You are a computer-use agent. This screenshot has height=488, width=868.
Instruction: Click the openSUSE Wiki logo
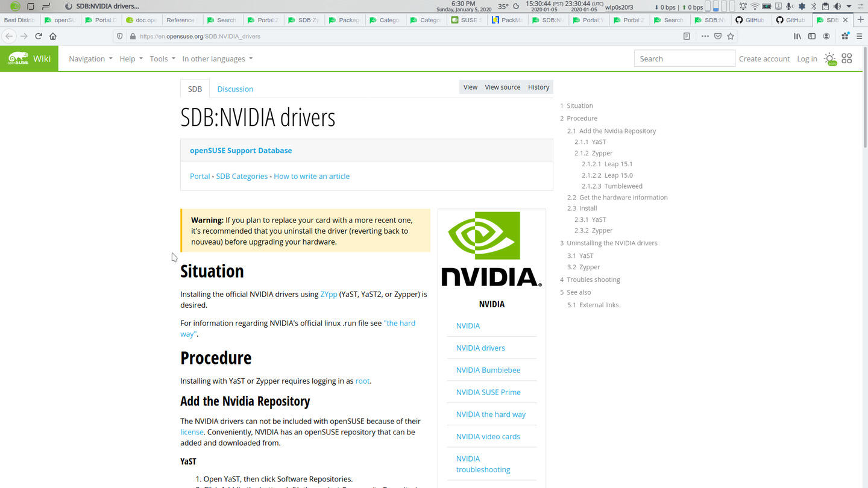click(29, 58)
